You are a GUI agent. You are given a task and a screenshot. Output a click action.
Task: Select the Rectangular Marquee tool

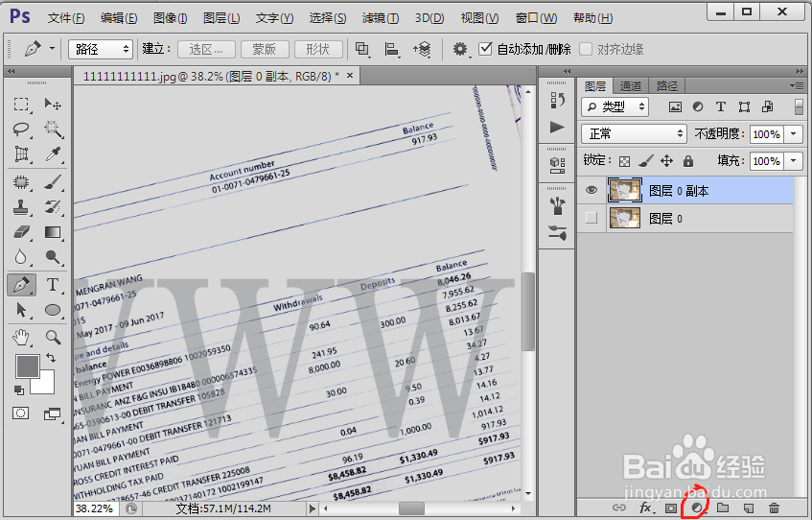[21, 105]
